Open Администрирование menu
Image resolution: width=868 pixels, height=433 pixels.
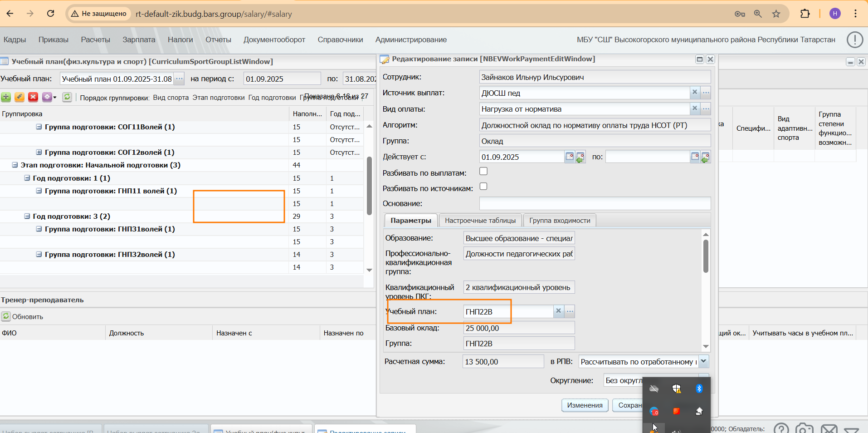click(x=411, y=39)
